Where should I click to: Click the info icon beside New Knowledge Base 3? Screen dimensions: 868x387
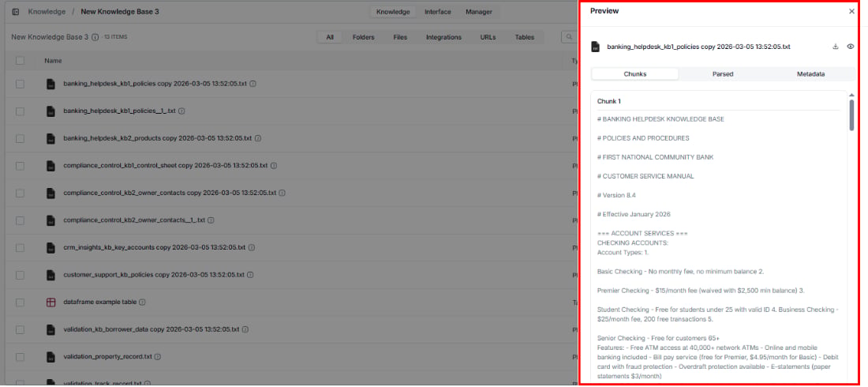(x=95, y=37)
